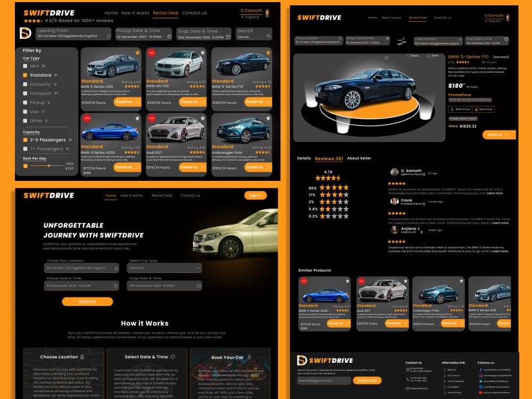This screenshot has height=399, width=532.
Task: Check the Mini car type filter
Action: [x=25, y=66]
